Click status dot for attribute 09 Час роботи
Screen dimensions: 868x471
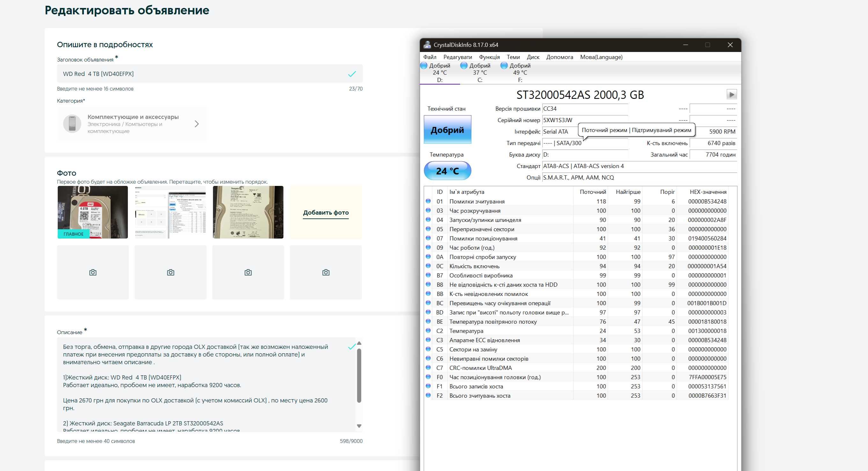[x=428, y=247]
